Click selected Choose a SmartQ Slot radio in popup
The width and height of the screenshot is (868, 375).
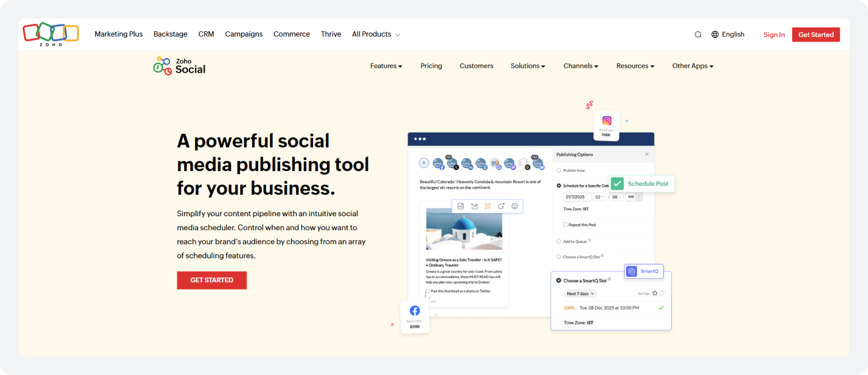pos(559,280)
